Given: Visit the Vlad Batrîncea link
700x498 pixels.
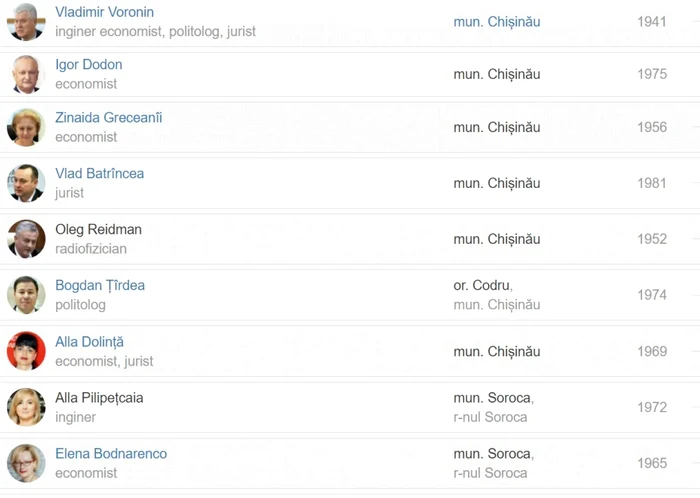Looking at the screenshot, I should [x=100, y=174].
